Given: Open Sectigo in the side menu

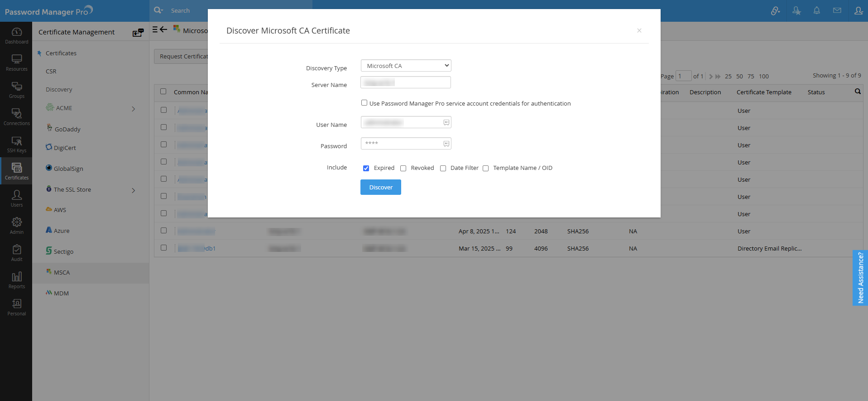Looking at the screenshot, I should tap(63, 251).
